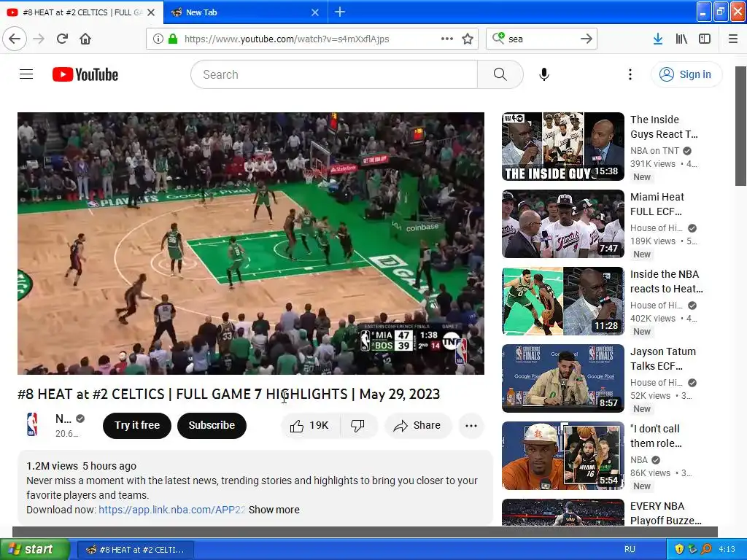The image size is (747, 560).
Task: Open page actions three-dot menu in address bar
Action: pos(447,39)
